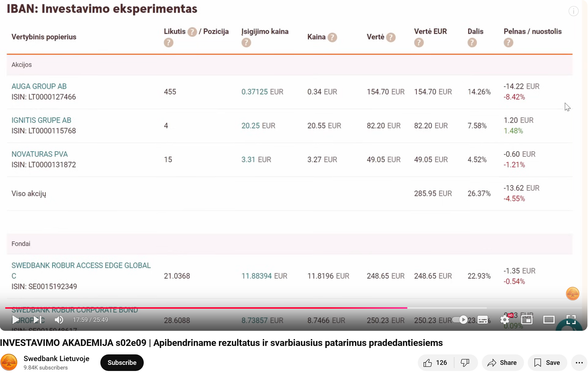
Task: Open the Swedbank Lietuvoje channel name
Action: tap(56, 358)
